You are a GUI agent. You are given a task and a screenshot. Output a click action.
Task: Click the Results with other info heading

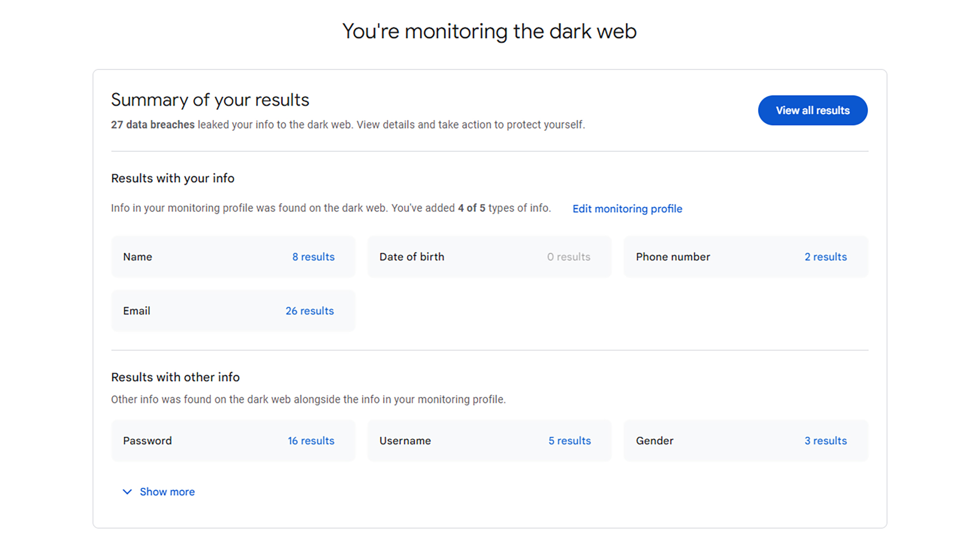175,377
